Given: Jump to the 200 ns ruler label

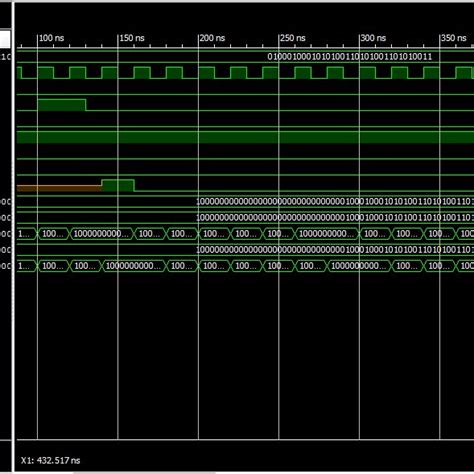Looking at the screenshot, I should 212,38.
